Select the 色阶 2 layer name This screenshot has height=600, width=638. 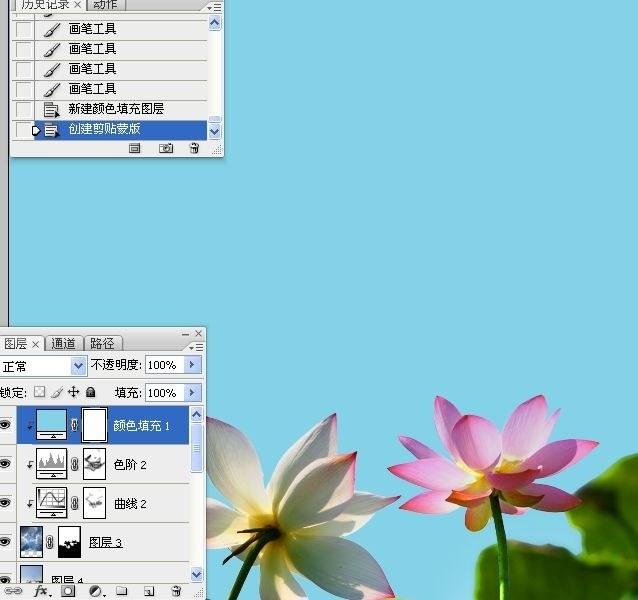coord(130,465)
